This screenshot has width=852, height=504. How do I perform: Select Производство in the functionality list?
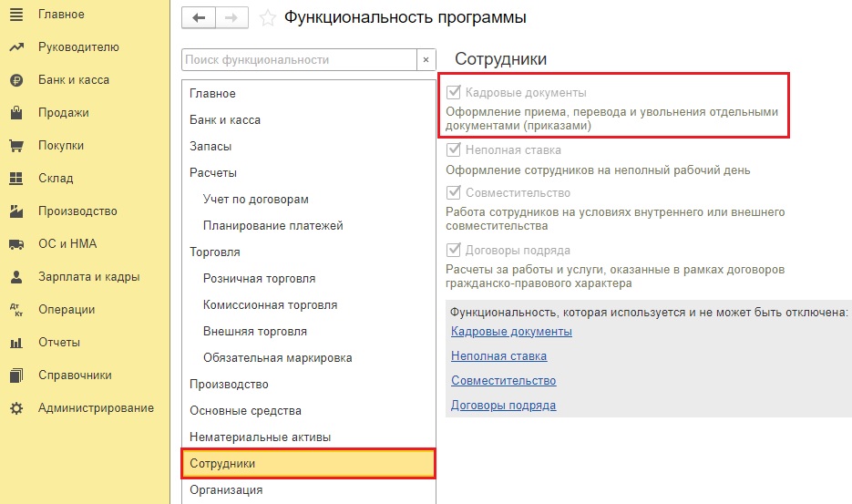pyautogui.click(x=309, y=385)
